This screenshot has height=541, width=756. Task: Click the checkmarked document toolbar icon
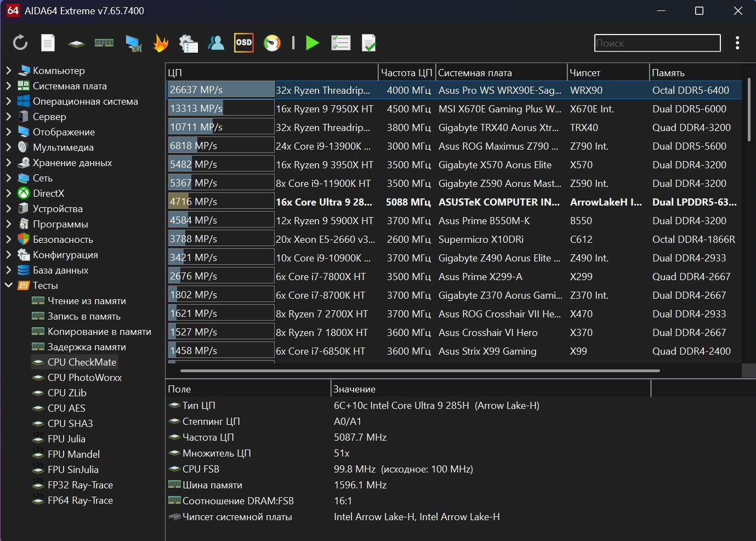point(369,43)
